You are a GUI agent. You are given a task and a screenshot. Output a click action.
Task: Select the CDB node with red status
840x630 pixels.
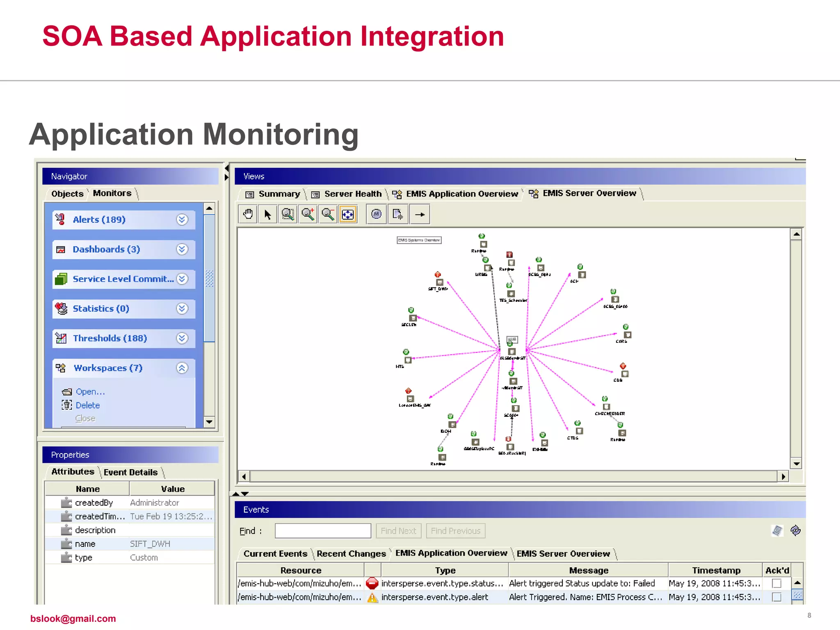tap(625, 374)
